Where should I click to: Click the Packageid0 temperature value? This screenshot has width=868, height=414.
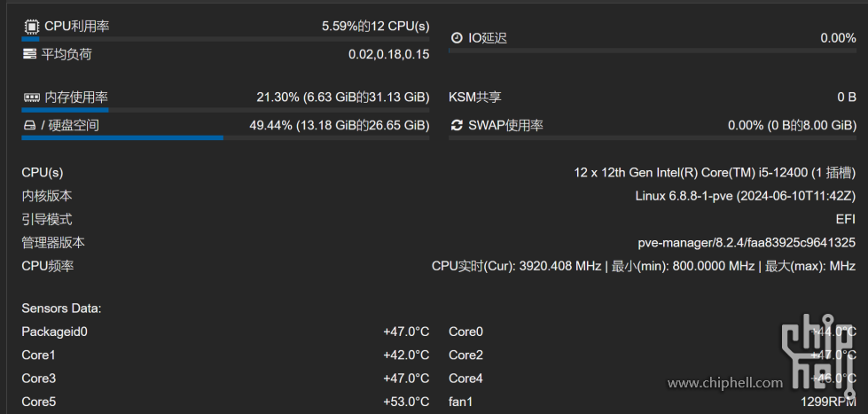(x=406, y=332)
